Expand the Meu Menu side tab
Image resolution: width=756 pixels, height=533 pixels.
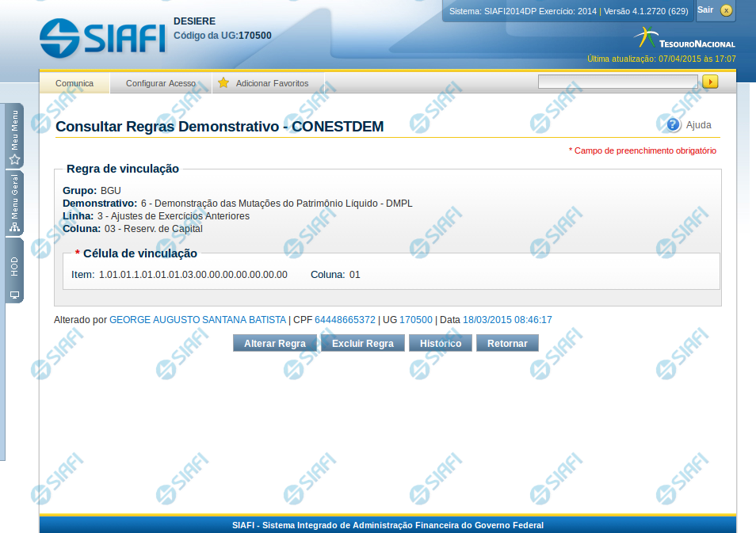point(14,136)
